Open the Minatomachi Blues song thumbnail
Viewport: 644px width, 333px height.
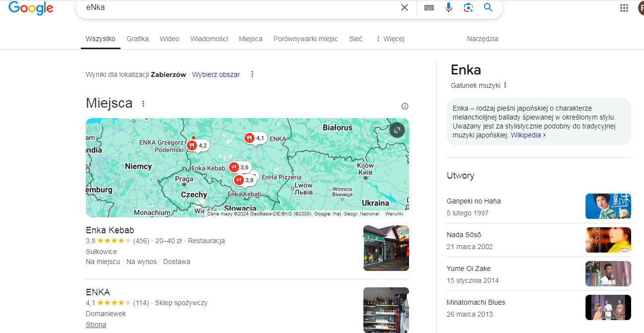click(608, 307)
